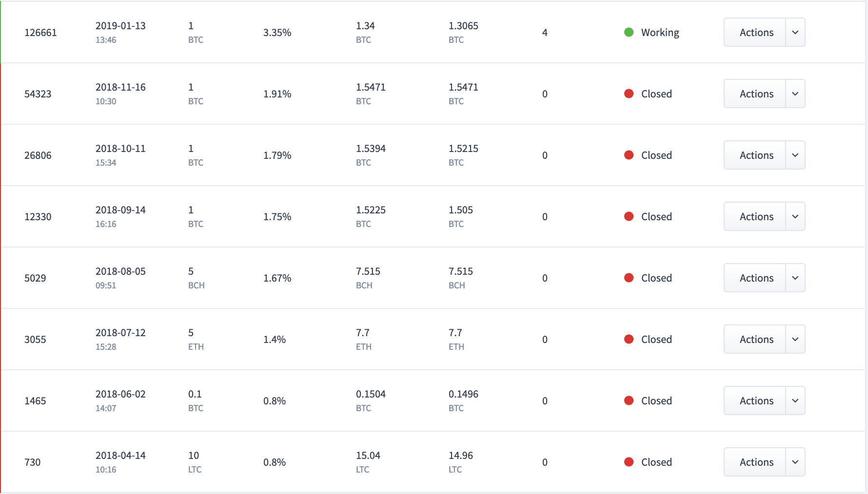This screenshot has height=494, width=868.
Task: Select the ID 126661 cell
Action: [x=40, y=33]
